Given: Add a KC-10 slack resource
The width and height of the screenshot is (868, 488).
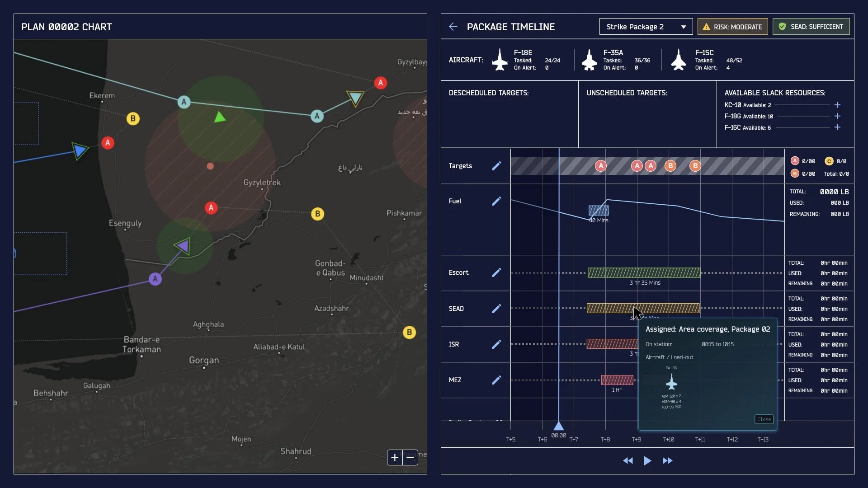Looking at the screenshot, I should pos(837,105).
